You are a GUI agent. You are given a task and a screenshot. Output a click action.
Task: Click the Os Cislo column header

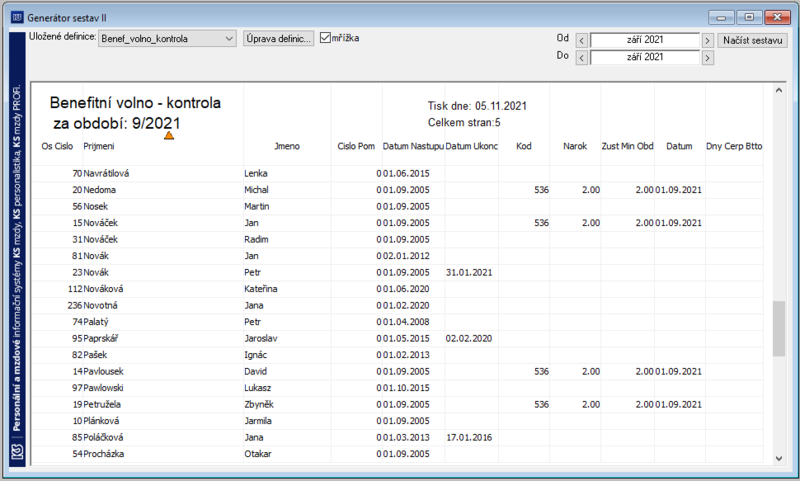pyautogui.click(x=57, y=146)
